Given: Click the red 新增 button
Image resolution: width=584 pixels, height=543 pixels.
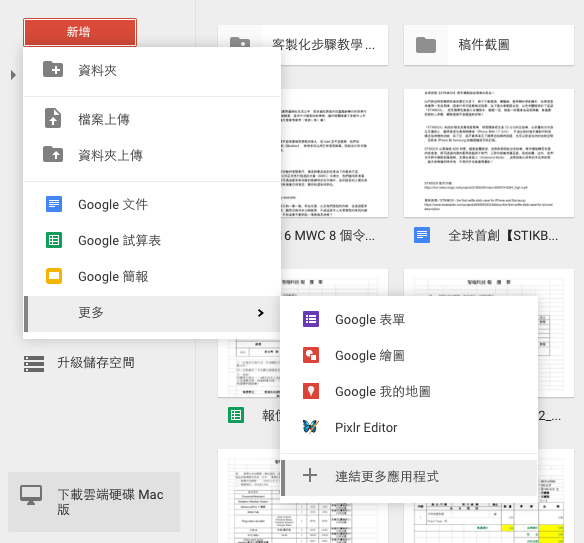Looking at the screenshot, I should 80,32.
